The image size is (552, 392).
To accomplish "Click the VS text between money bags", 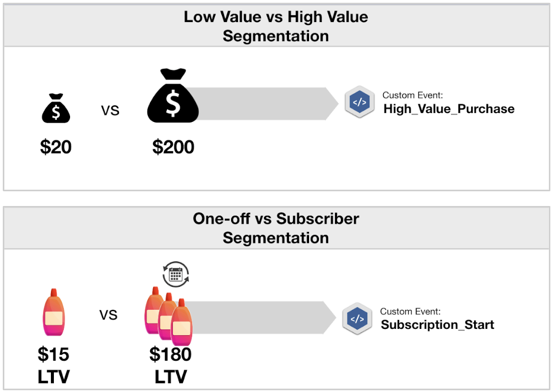I will pos(110,111).
